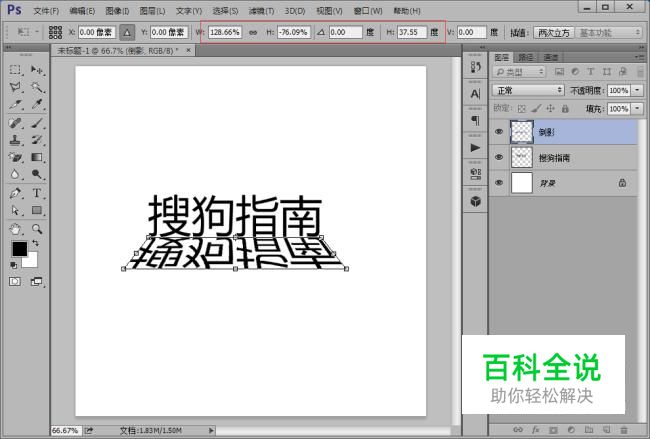Viewport: 650px width, 439px height.
Task: Select the History Brush tool
Action: click(37, 140)
